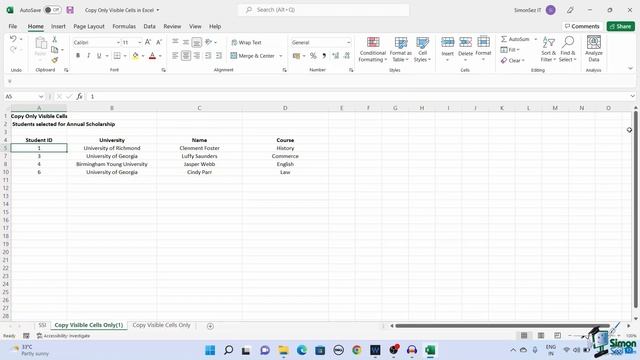Click Increase Indent icon
The width and height of the screenshot is (640, 360).
[219, 56]
